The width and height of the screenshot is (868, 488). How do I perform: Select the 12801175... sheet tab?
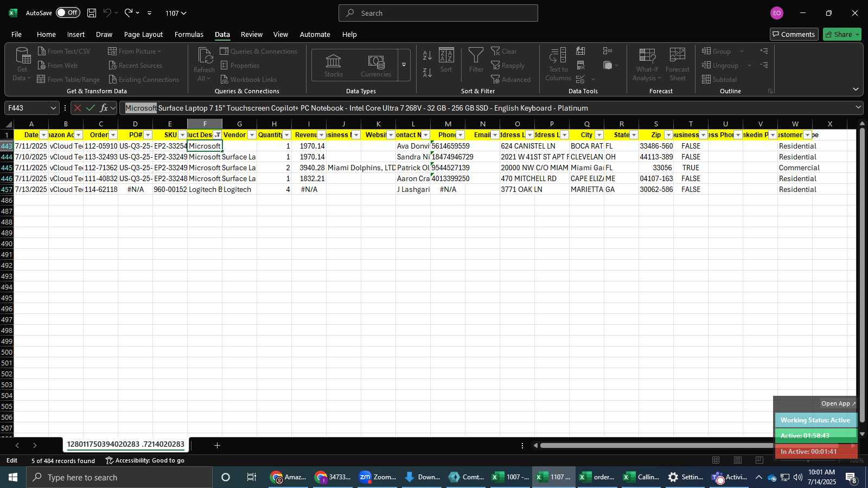pyautogui.click(x=126, y=444)
